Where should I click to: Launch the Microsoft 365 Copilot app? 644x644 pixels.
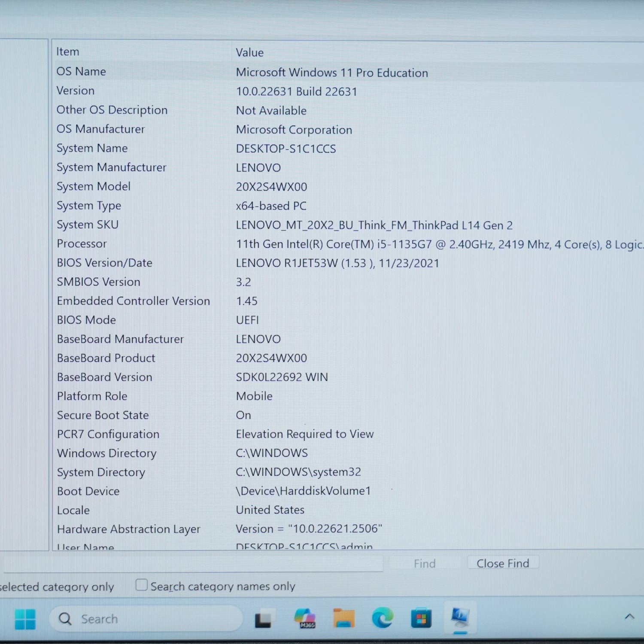point(305,619)
